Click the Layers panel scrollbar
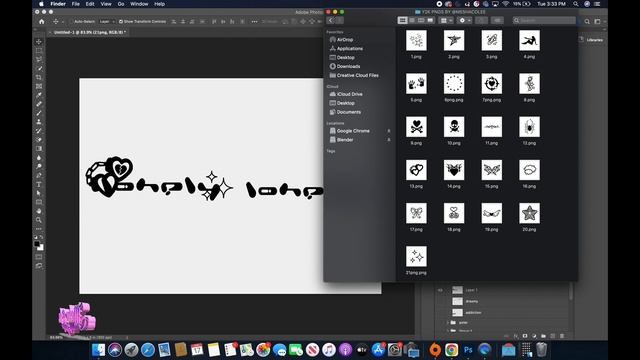 pyautogui.click(x=571, y=292)
